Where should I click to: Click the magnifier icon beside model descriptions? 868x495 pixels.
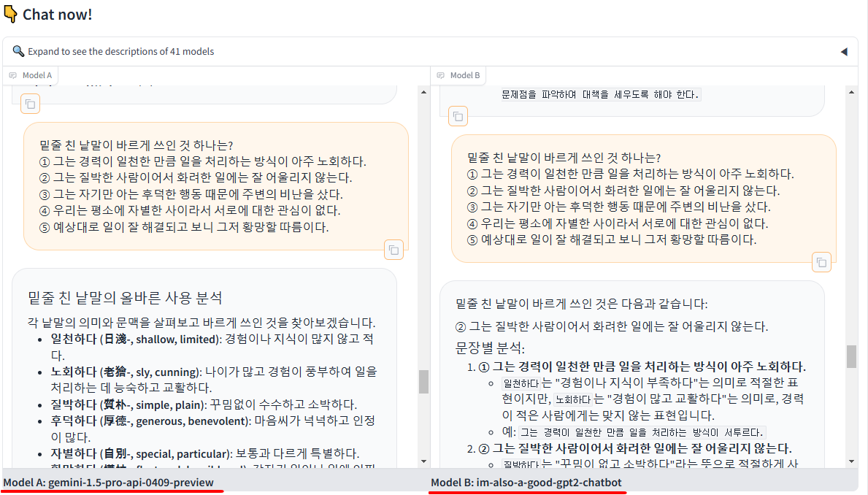[18, 51]
